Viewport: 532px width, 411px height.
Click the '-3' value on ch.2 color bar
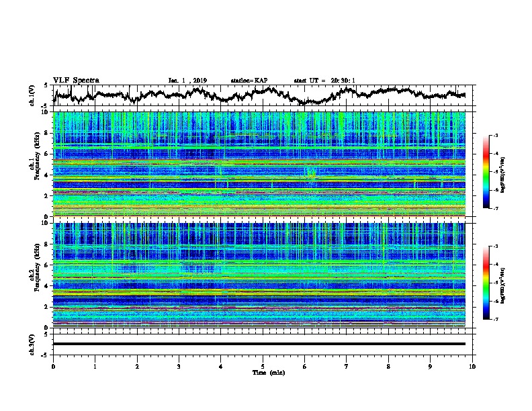pyautogui.click(x=496, y=246)
